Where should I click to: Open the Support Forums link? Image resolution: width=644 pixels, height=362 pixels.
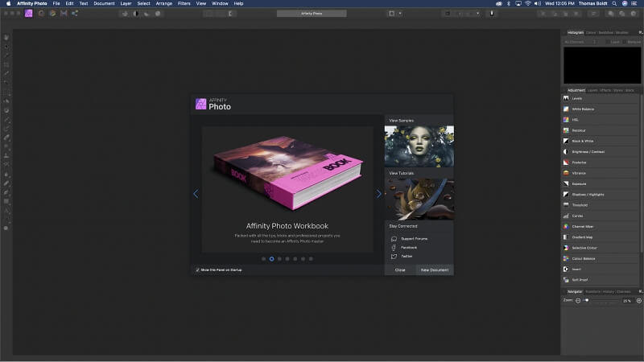coord(414,239)
